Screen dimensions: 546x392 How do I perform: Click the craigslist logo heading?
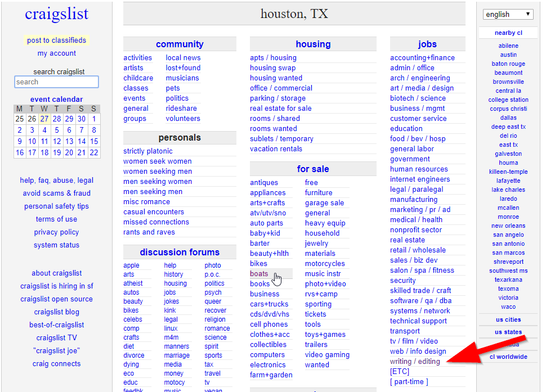[x=56, y=14]
